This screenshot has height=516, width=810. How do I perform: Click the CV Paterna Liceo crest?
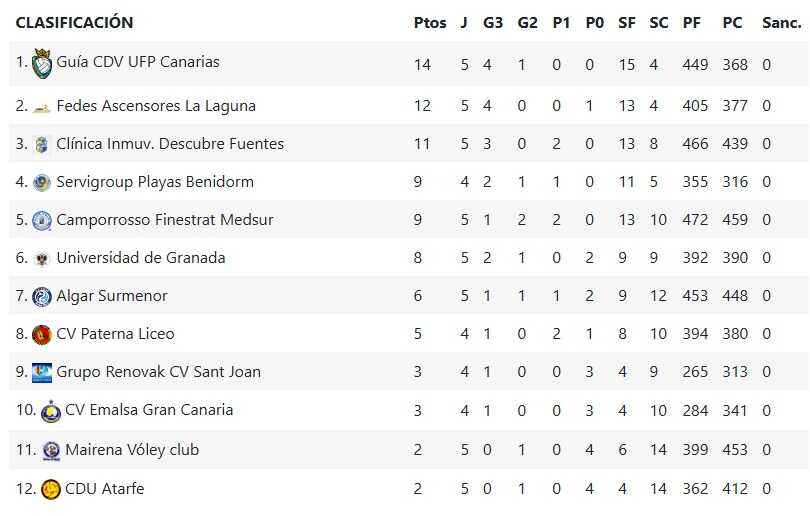[x=42, y=334]
